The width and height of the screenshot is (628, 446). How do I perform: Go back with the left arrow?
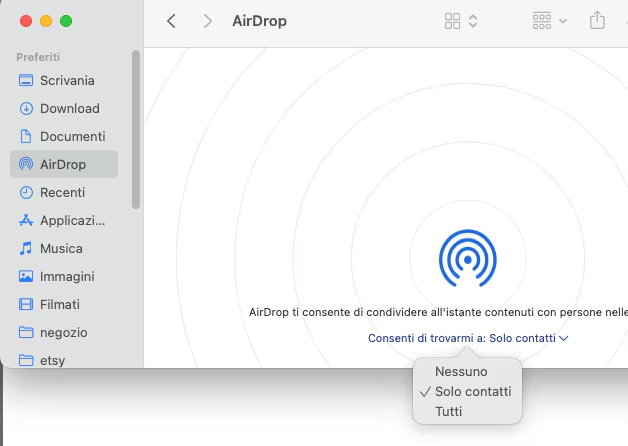171,21
